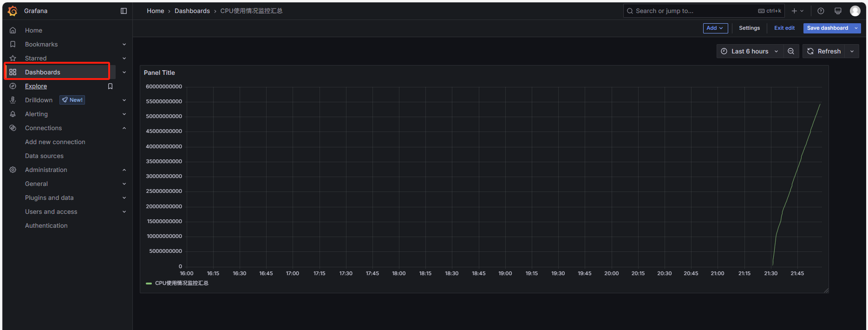Open the Add dropdown button
This screenshot has width=868, height=330.
tap(715, 28)
